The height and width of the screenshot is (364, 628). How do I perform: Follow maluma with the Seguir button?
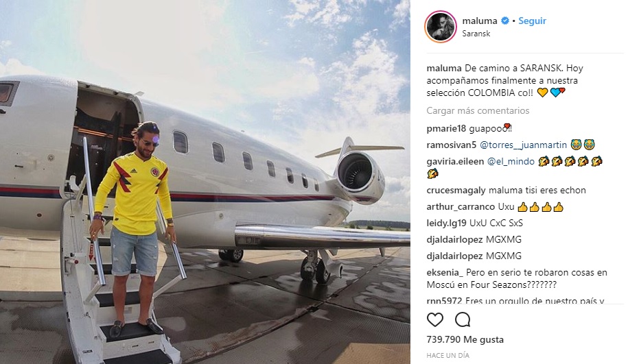532,21
